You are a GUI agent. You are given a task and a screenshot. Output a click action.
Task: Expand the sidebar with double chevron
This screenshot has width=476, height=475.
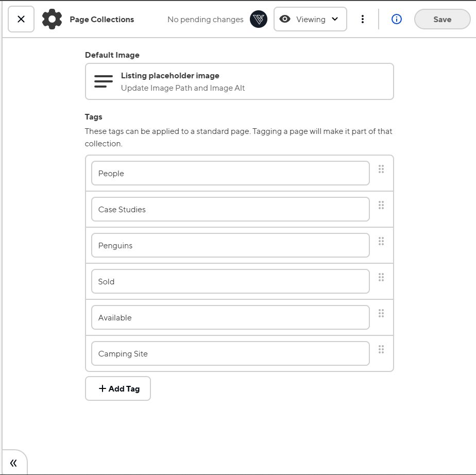point(13,463)
